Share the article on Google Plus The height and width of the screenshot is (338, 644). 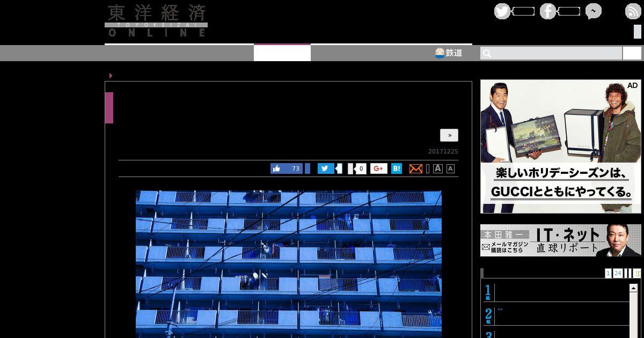(379, 168)
